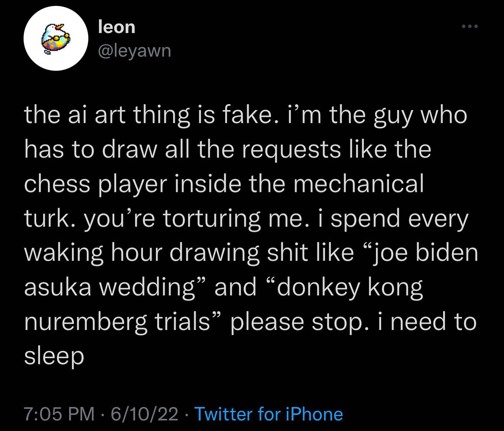Image resolution: width=504 pixels, height=431 pixels.
Task: Click the separator dot after timestamp
Action: click(x=103, y=414)
